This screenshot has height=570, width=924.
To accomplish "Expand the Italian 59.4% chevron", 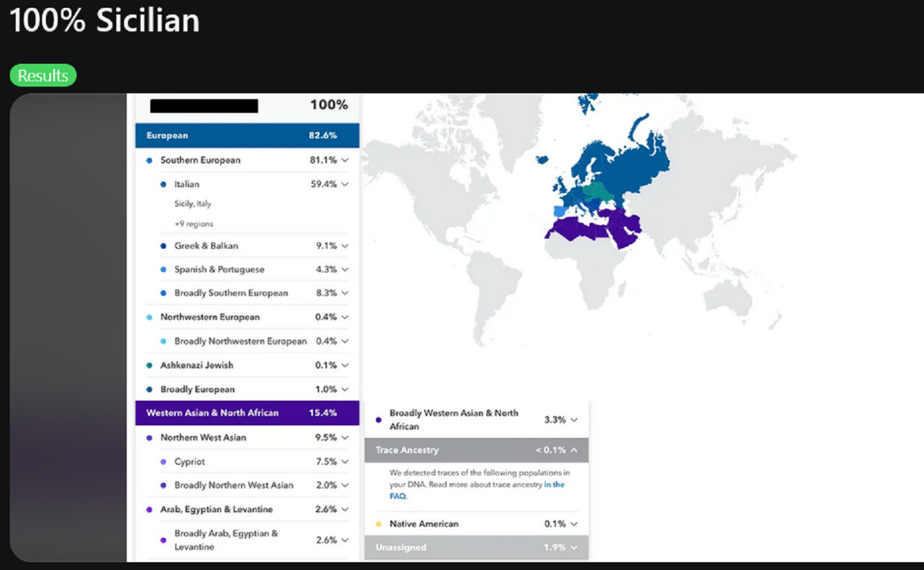I will click(345, 185).
